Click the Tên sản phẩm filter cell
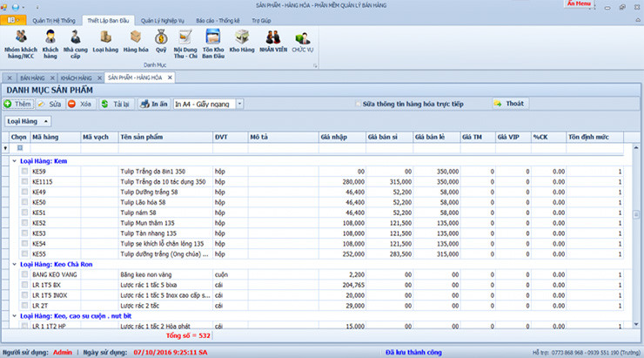The height and width of the screenshot is (358, 644). tap(165, 148)
